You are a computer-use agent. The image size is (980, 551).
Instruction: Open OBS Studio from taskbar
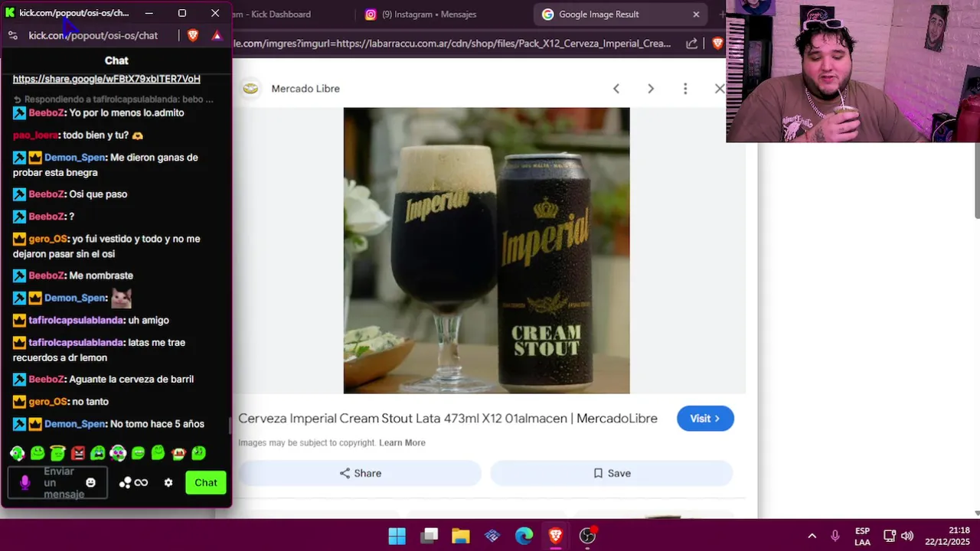pos(587,536)
